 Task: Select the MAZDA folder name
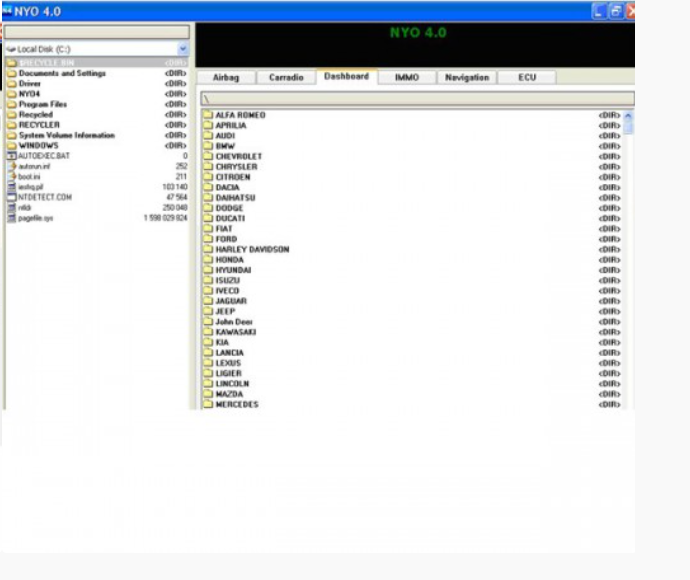click(229, 394)
